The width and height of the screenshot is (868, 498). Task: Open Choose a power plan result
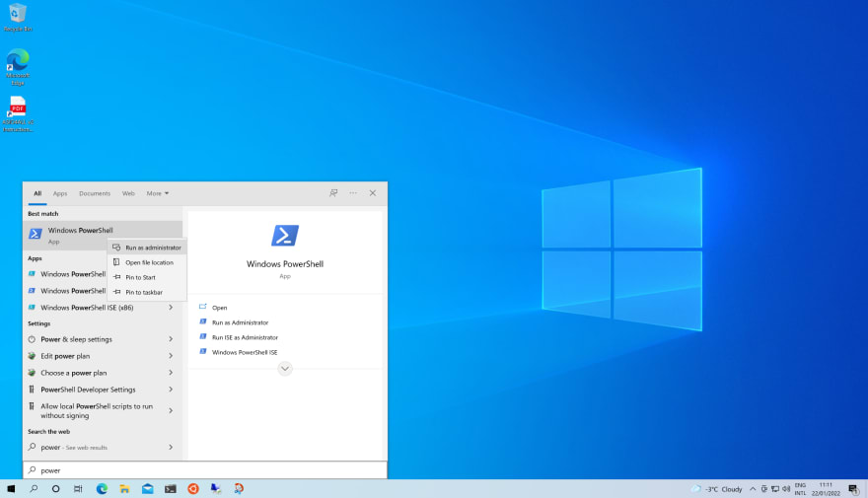tap(74, 373)
